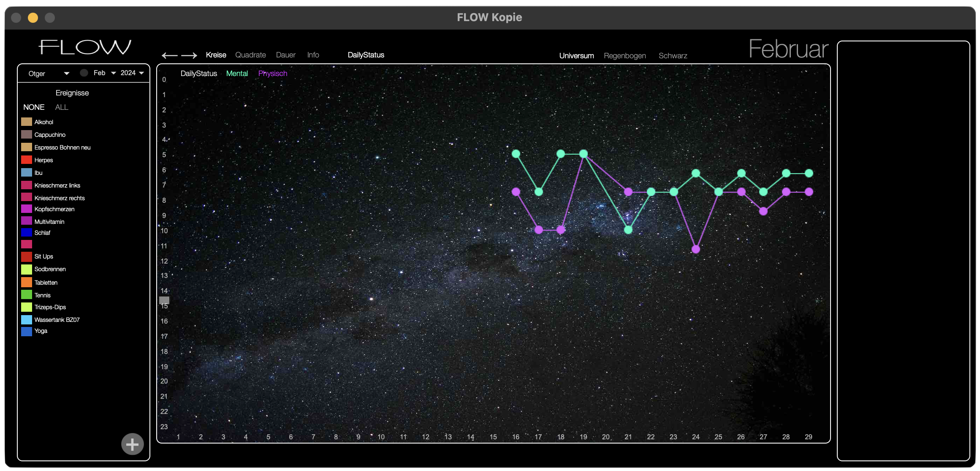
Task: Select ALL events in Ereignisse
Action: pyautogui.click(x=61, y=107)
